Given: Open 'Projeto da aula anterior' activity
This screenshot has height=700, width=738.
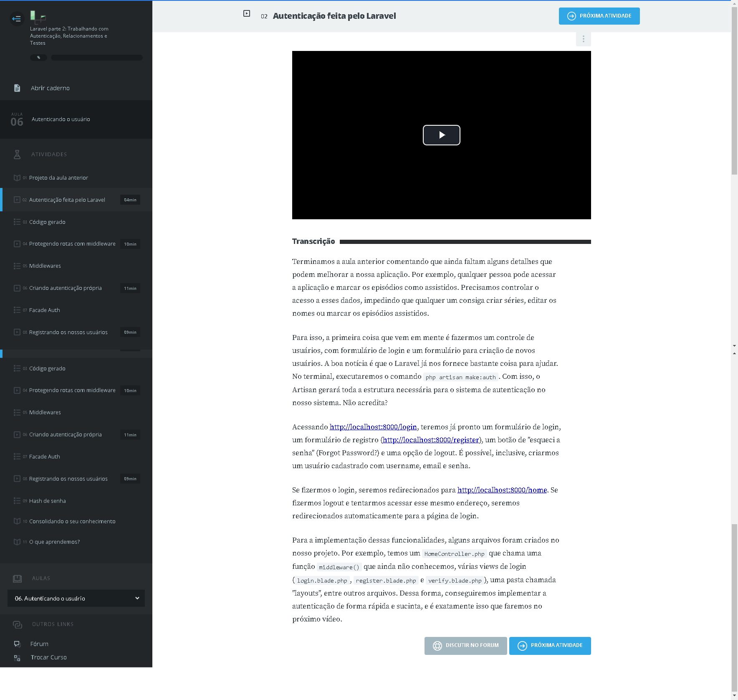Looking at the screenshot, I should click(x=58, y=178).
